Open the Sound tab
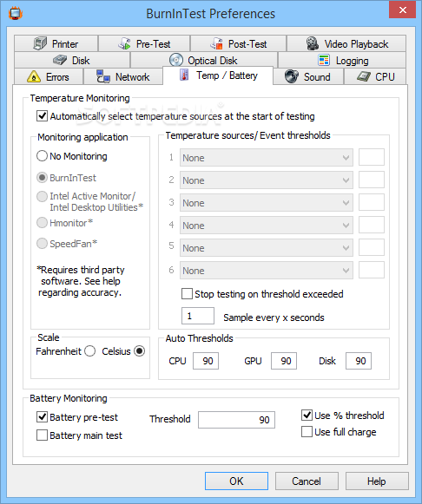 tap(308, 77)
